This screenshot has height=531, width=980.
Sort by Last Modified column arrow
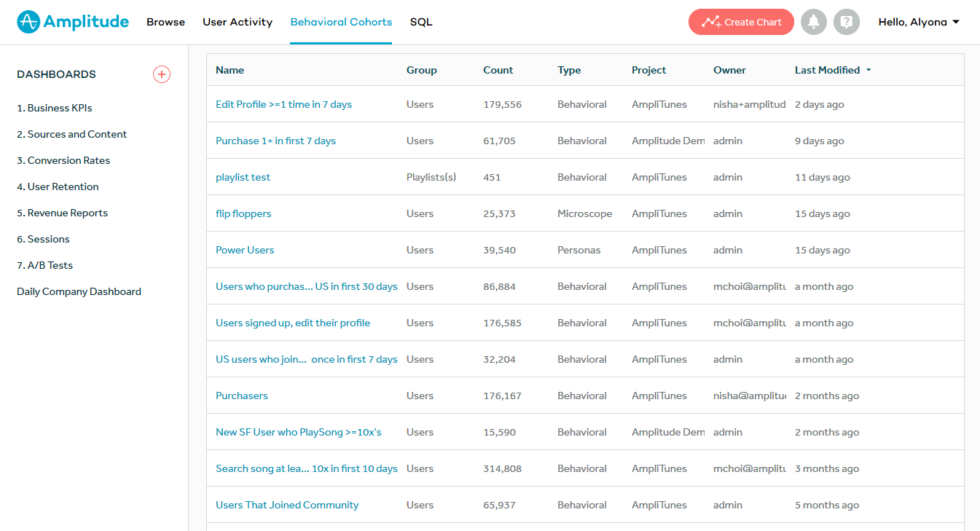point(869,71)
